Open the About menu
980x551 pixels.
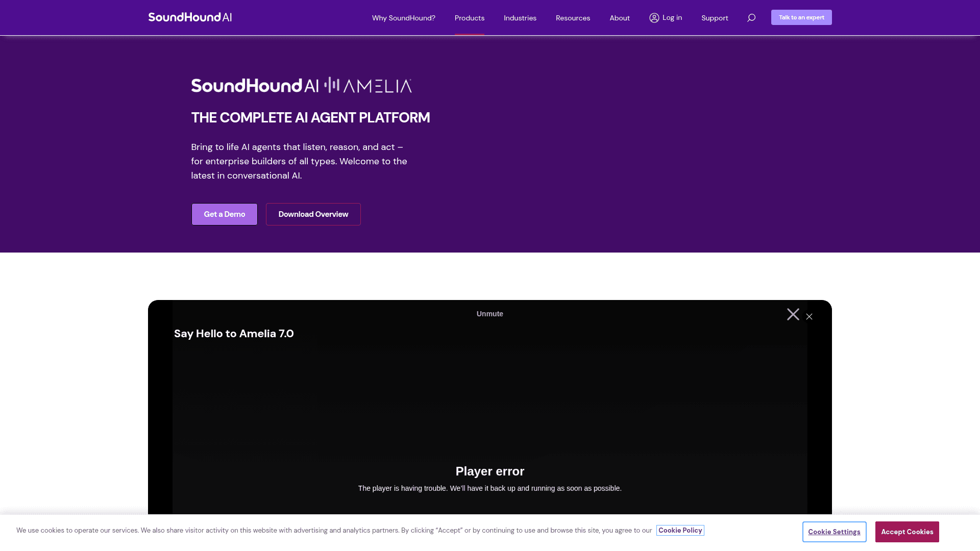click(x=620, y=18)
